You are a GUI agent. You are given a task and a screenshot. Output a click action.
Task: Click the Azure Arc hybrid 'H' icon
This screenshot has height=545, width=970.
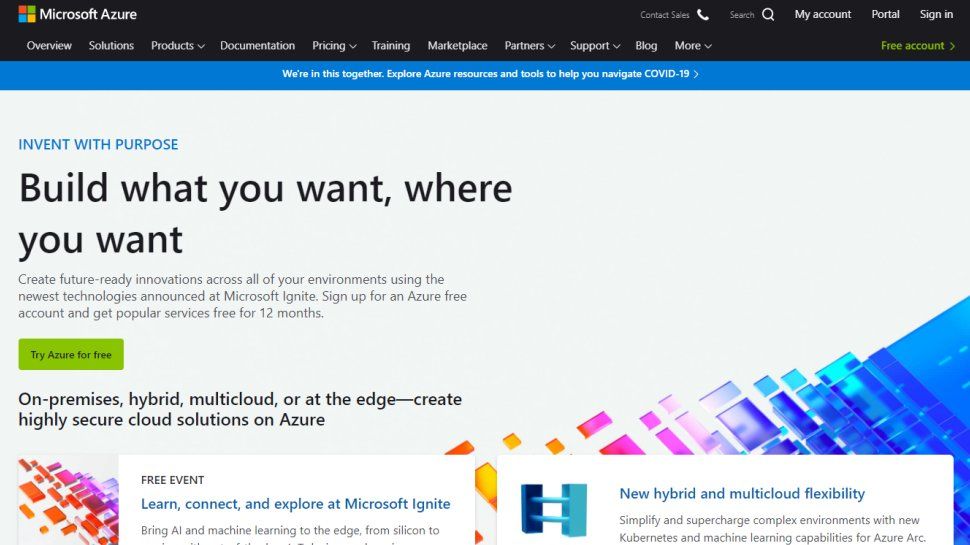(x=554, y=509)
